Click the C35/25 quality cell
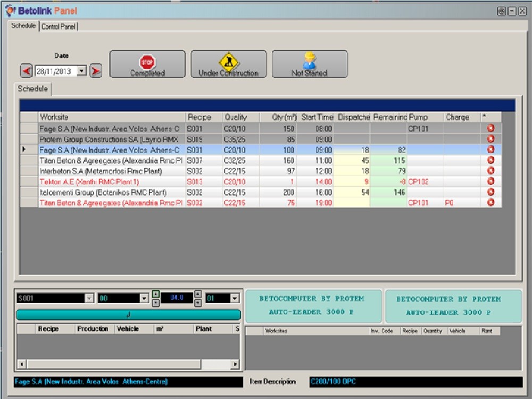Viewport: 532px width, 399px height. click(241, 139)
